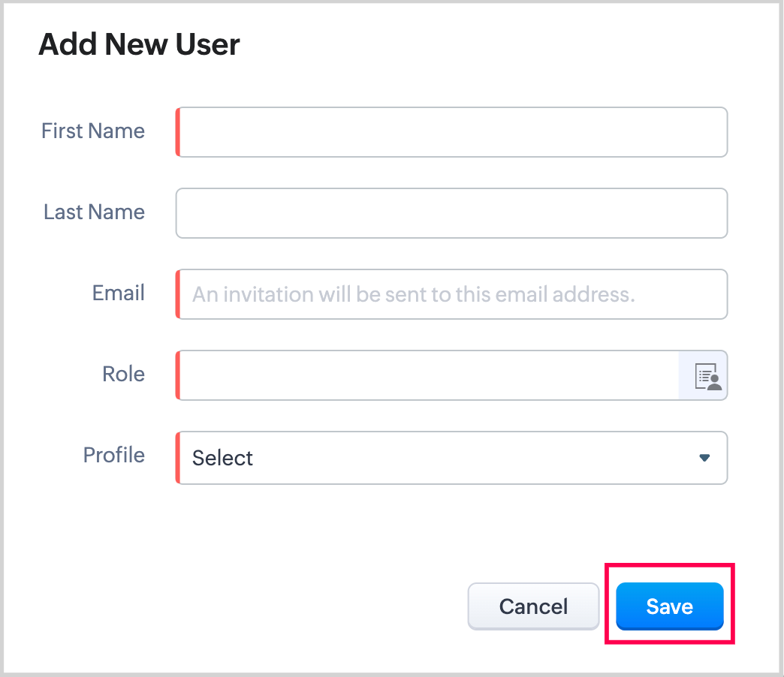Click the Save button
This screenshot has width=784, height=677.
(669, 606)
